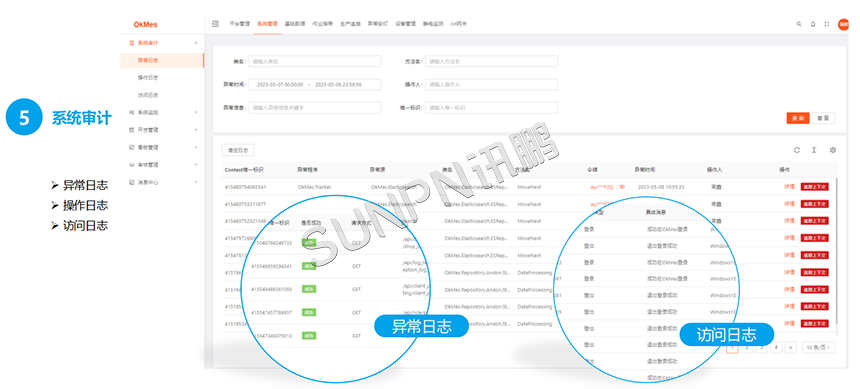The height and width of the screenshot is (389, 860).
Task: Switch to the 生产追溯 top tab
Action: 350,24
